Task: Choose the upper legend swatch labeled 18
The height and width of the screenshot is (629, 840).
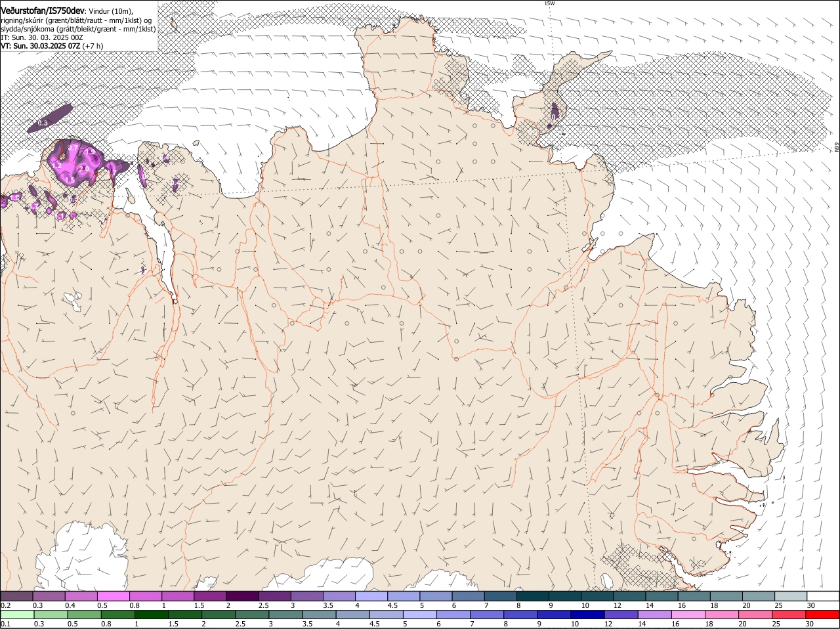Action: click(x=726, y=596)
